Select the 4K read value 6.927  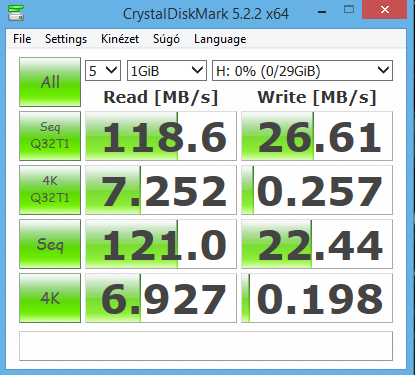[161, 298]
